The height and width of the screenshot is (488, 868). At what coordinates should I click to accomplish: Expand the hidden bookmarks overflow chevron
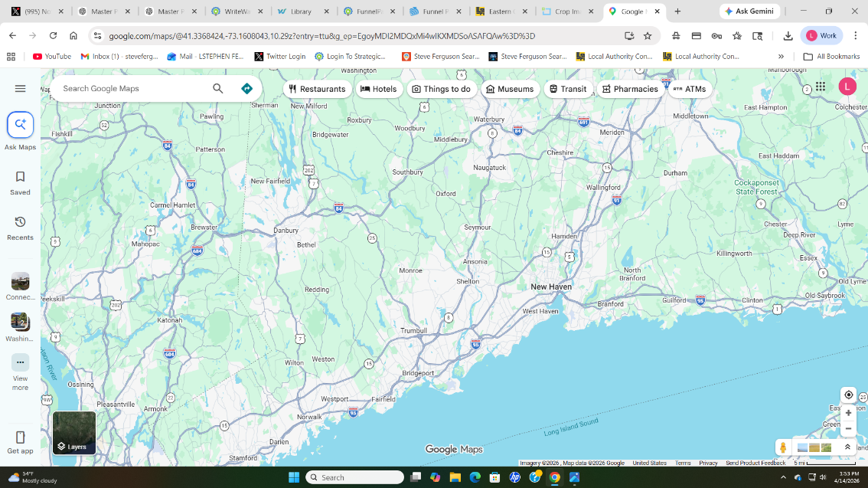[781, 57]
